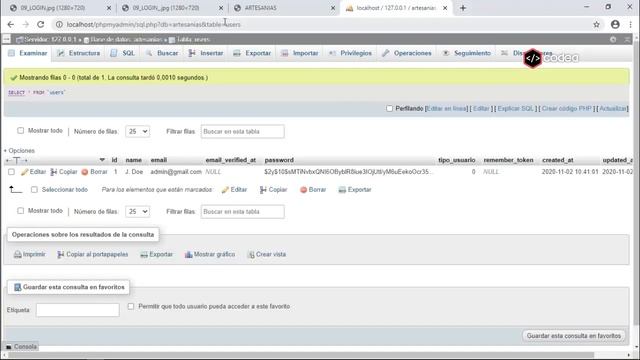Open lower Número de filas dropdown
The width and height of the screenshot is (640, 360).
point(138,211)
